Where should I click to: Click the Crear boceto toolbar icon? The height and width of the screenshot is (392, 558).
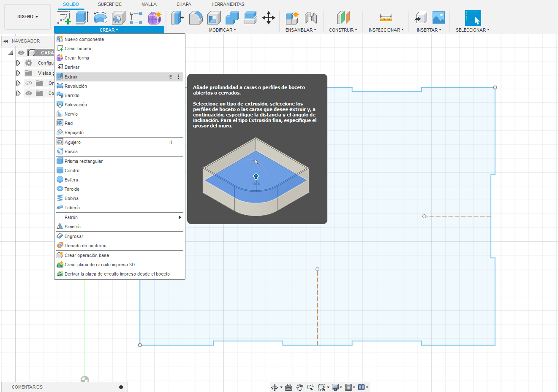click(64, 18)
